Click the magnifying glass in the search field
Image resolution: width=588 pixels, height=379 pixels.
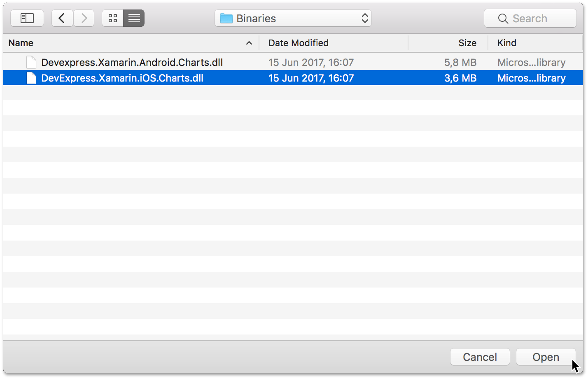503,18
